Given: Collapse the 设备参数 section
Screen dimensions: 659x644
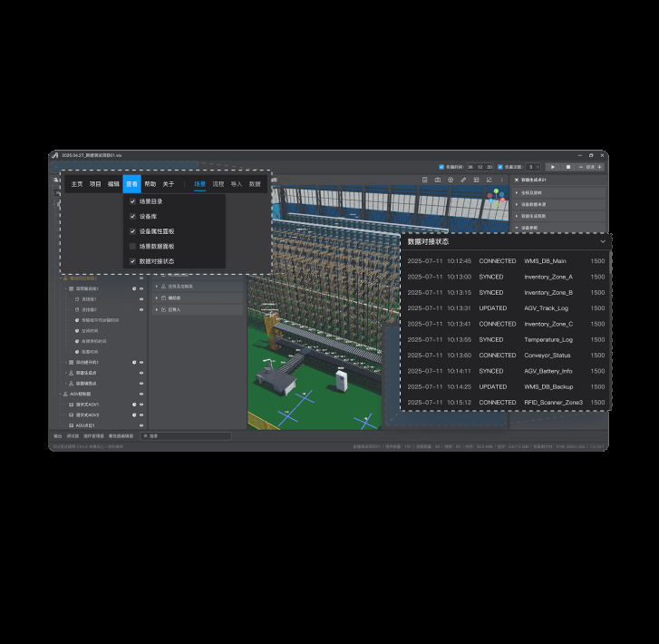Looking at the screenshot, I should point(558,228).
